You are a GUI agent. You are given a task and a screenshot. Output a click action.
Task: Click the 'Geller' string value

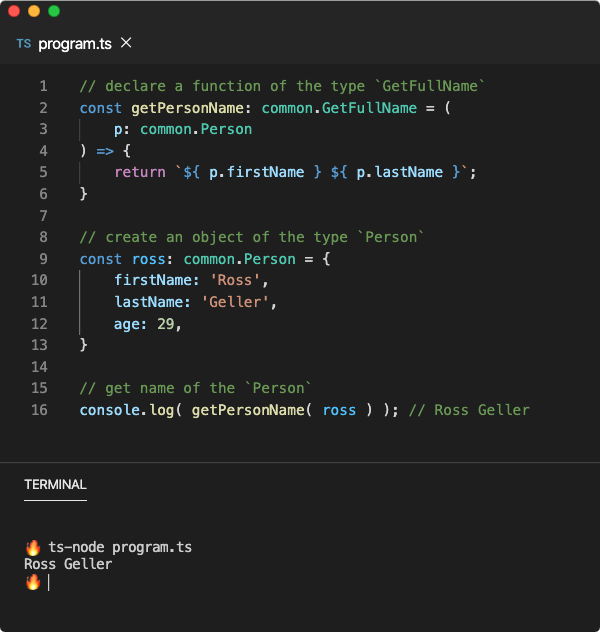point(235,302)
